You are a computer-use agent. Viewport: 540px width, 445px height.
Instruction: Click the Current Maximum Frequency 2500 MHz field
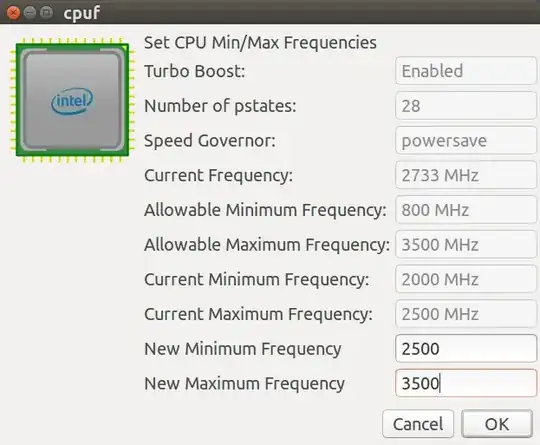pos(466,314)
